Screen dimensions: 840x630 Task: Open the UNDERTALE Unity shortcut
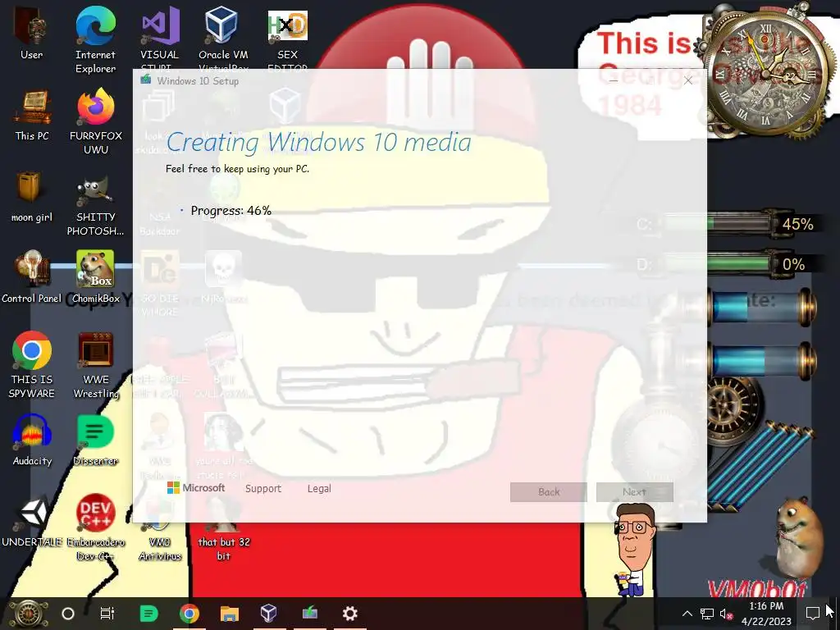pos(32,521)
